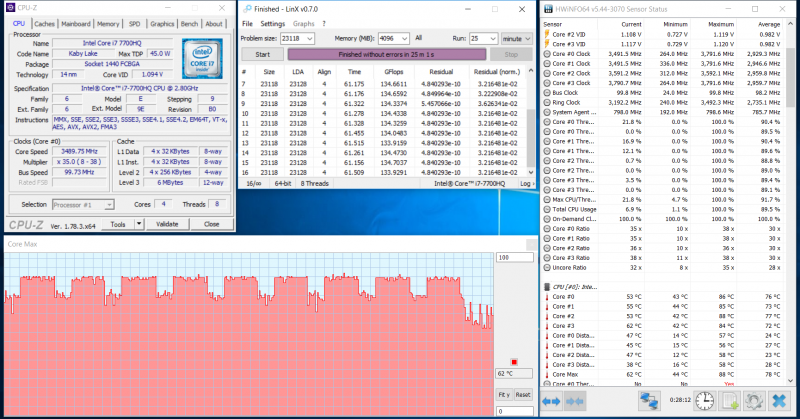Click the inward arrows shrink icon in HWiNFO
The height and width of the screenshot is (419, 800).
pyautogui.click(x=574, y=402)
